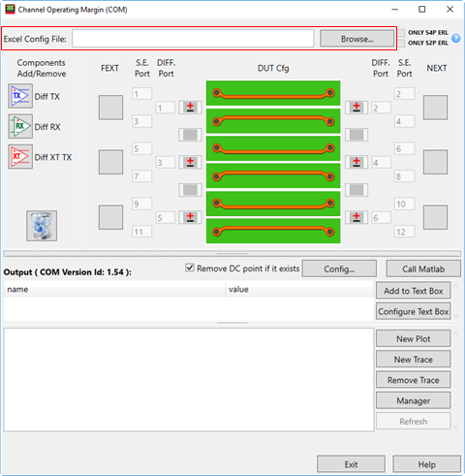Image resolution: width=465 pixels, height=476 pixels.
Task: Click the top FEXT slot box
Action: coord(110,108)
